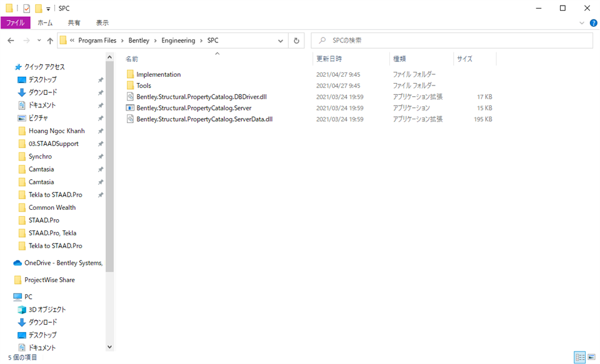Click the 3D オブジェクト cube icon
The image size is (600, 364).
[22, 309]
